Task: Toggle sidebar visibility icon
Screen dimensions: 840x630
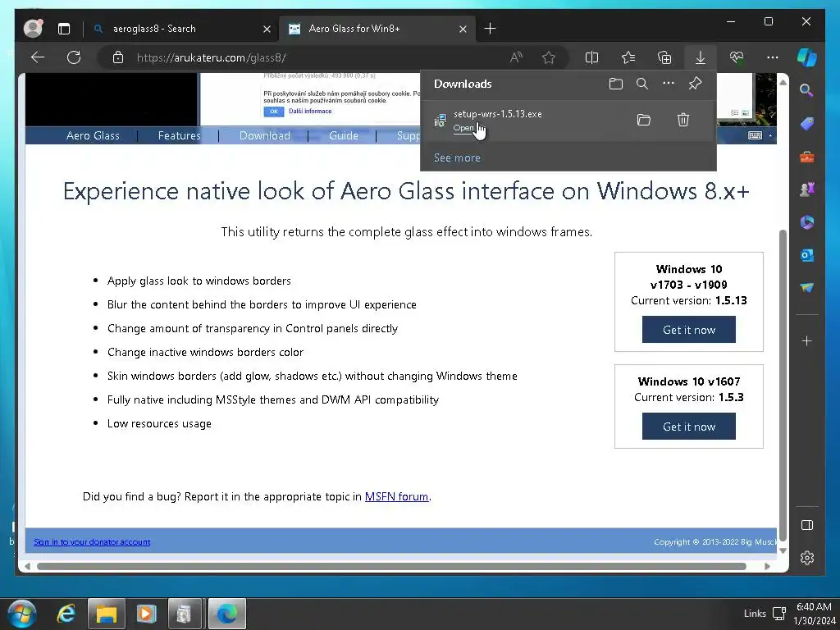Action: coord(807,525)
